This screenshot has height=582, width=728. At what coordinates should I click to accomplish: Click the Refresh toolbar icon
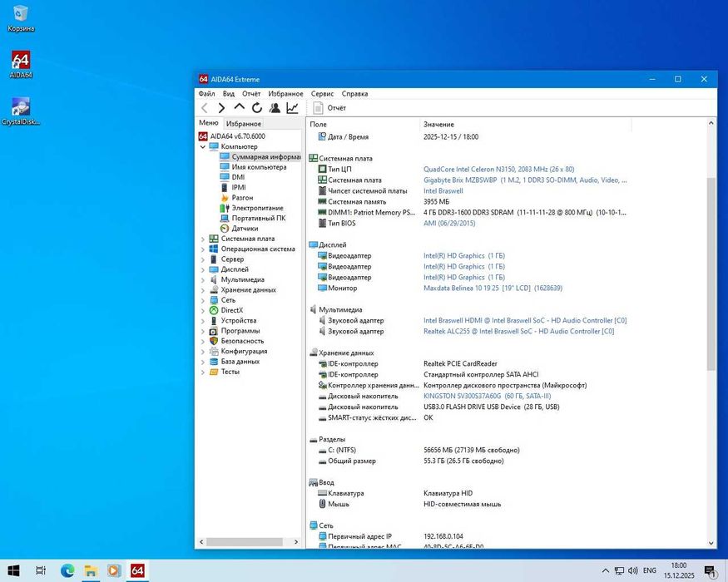[257, 108]
